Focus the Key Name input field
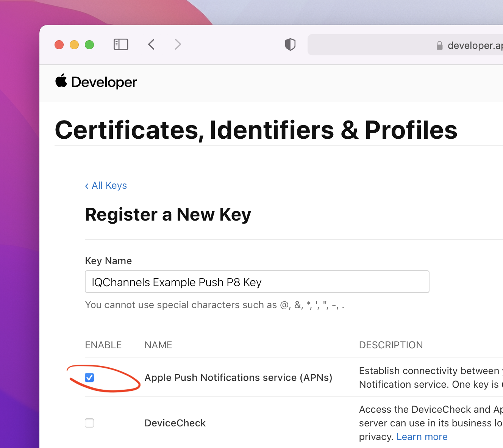The width and height of the screenshot is (503, 448). click(257, 282)
